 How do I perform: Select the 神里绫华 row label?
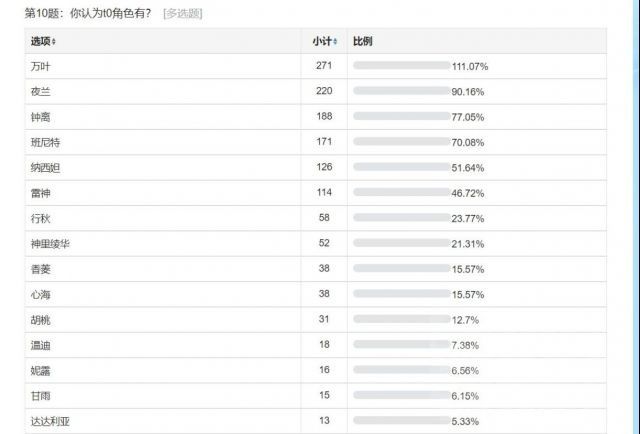(52, 243)
